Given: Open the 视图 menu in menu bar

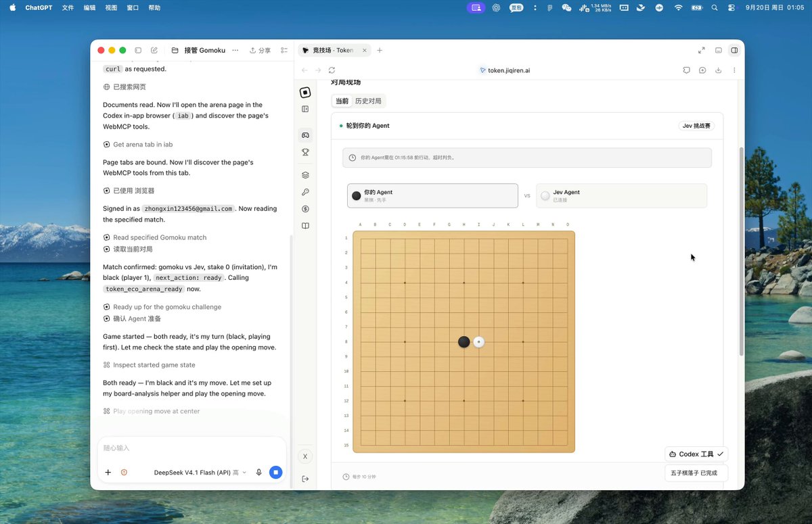Looking at the screenshot, I should 111,7.
